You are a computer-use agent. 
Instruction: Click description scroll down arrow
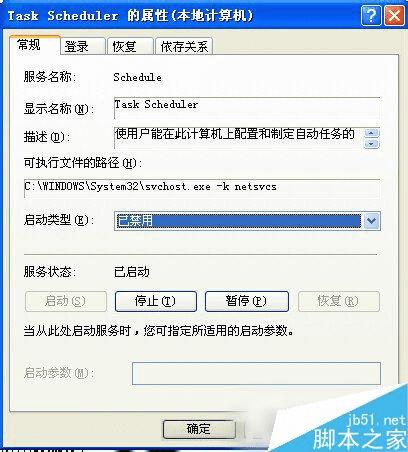tap(372, 144)
